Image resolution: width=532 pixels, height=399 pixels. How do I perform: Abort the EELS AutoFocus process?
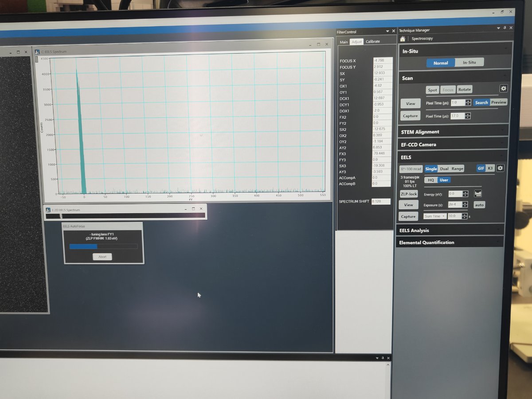tap(102, 257)
